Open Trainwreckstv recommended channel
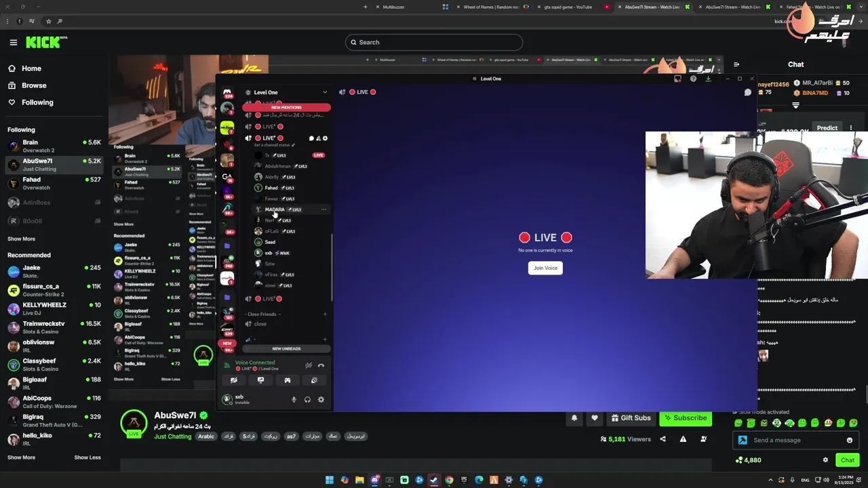Image resolution: width=868 pixels, height=488 pixels. pyautogui.click(x=54, y=327)
